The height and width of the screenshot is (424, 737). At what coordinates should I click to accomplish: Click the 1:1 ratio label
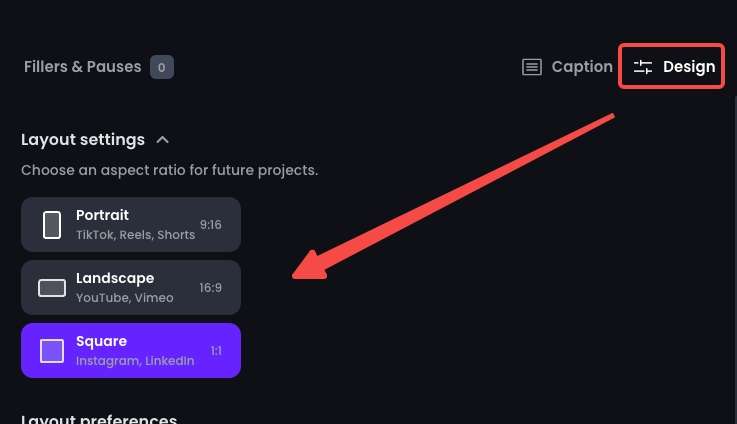(216, 351)
